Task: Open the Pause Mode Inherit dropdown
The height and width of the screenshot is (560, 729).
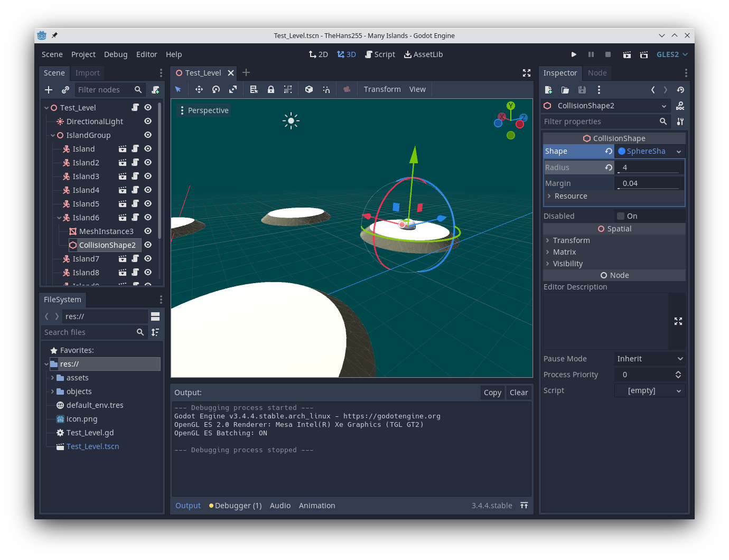Action: pyautogui.click(x=650, y=359)
